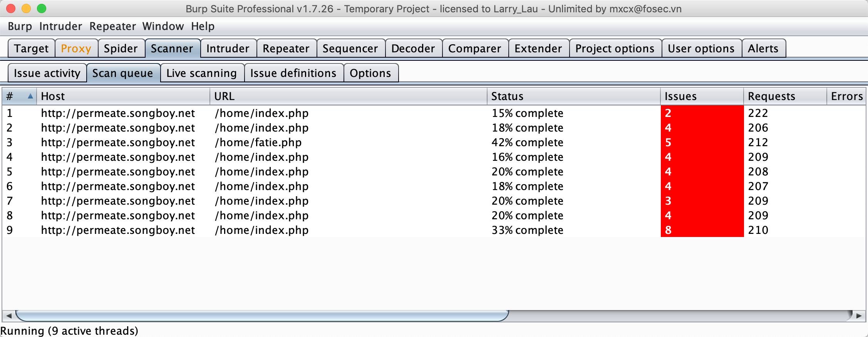Click the red issues cell showing 8
The width and height of the screenshot is (868, 337).
(x=702, y=230)
